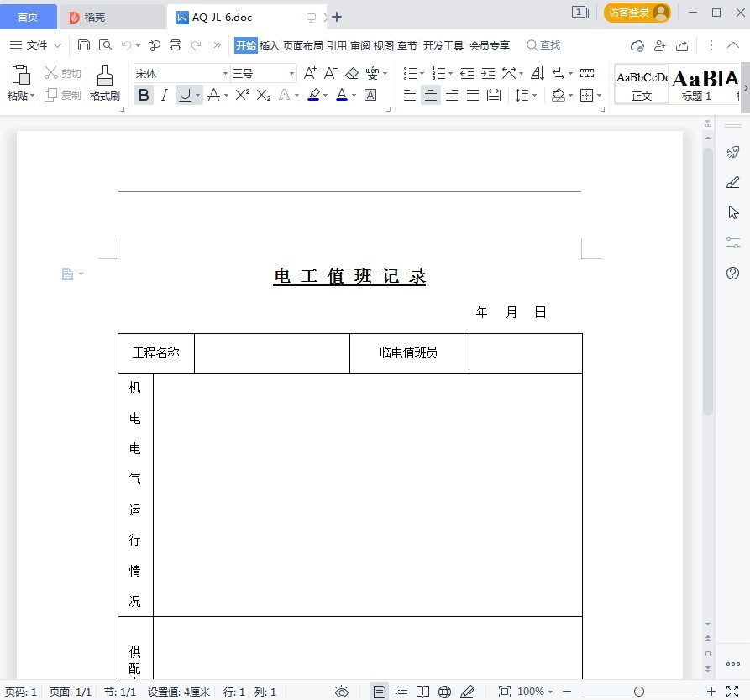Viewport: 750px width, 700px height.
Task: Open sidebar settings sliders icon
Action: pos(732,243)
